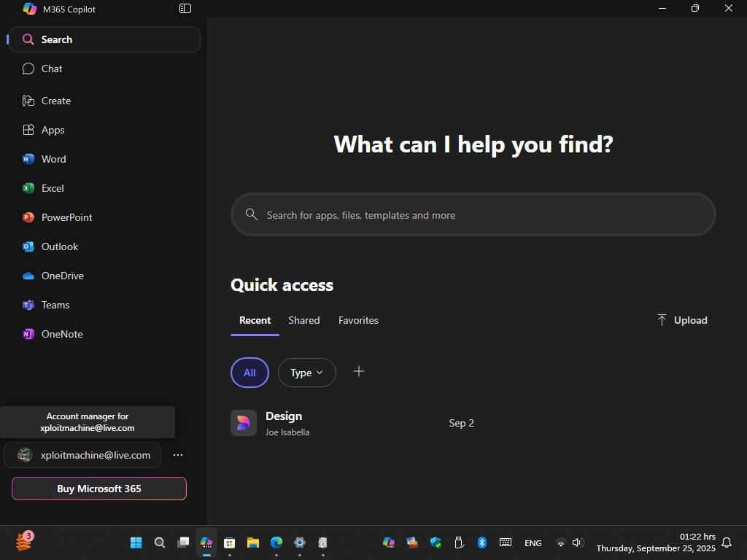Screen dimensions: 747x560
Task: Open OneNote in the sidebar
Action: (x=62, y=334)
